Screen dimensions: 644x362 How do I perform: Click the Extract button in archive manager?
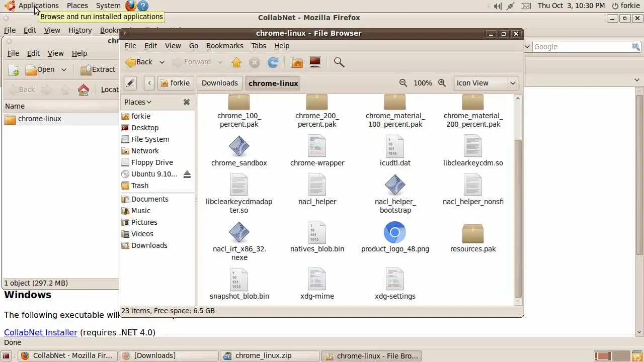click(99, 69)
